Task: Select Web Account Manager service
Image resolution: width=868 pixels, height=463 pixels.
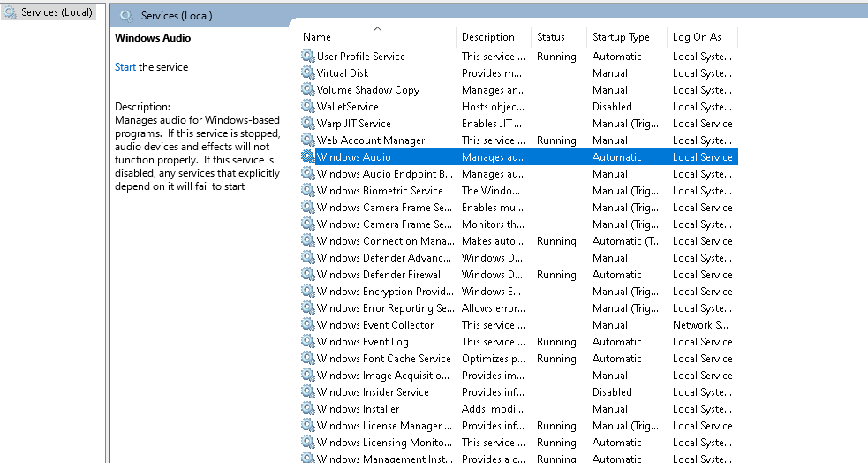Action: pos(370,140)
